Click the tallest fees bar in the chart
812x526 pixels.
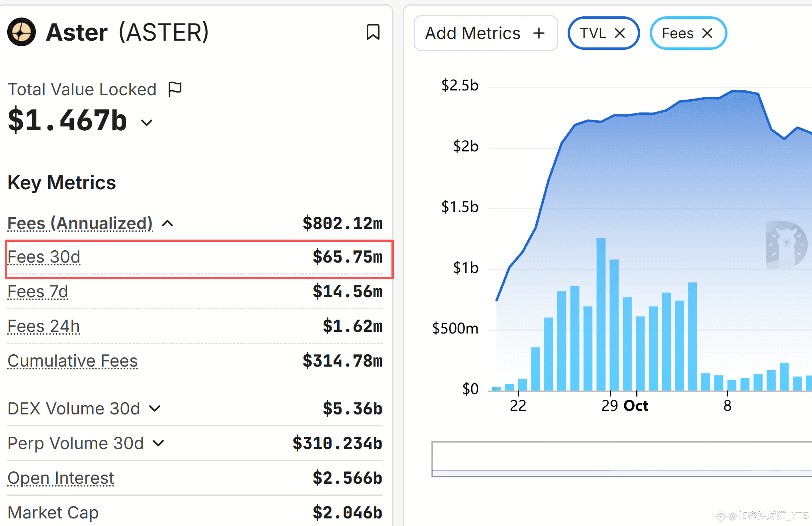pos(601,314)
